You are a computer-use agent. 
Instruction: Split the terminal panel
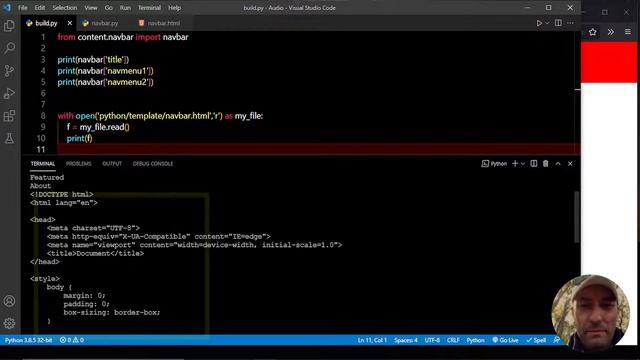point(533,164)
